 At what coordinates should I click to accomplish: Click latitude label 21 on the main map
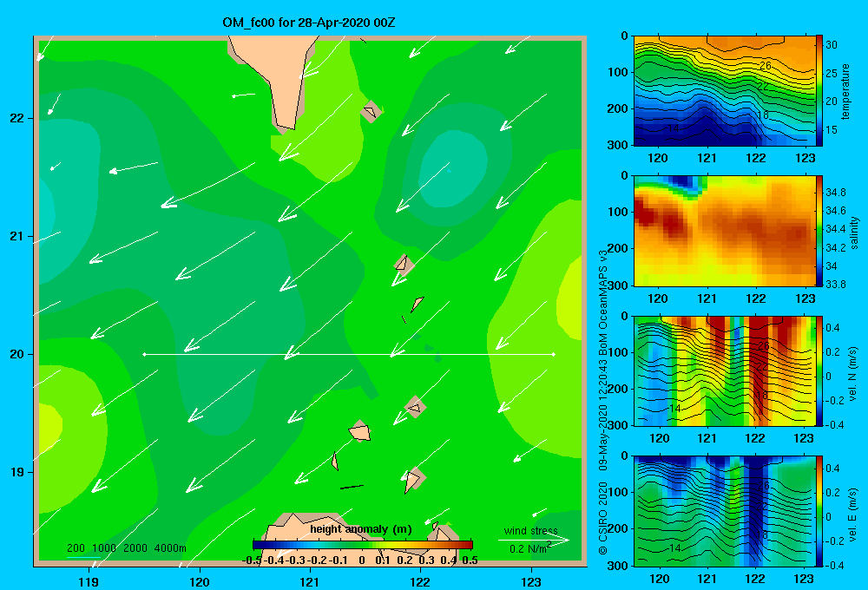pos(17,236)
